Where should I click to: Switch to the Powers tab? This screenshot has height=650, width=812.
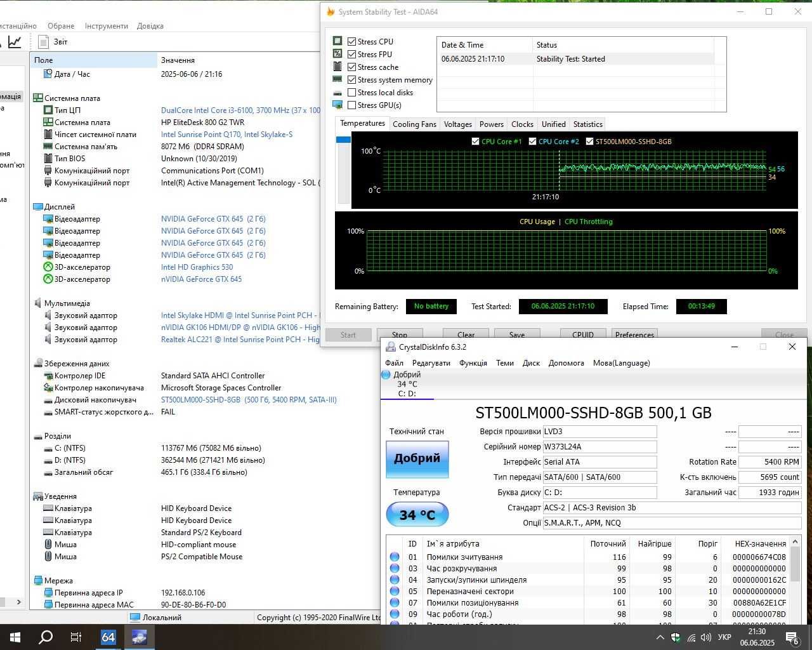tap(492, 124)
